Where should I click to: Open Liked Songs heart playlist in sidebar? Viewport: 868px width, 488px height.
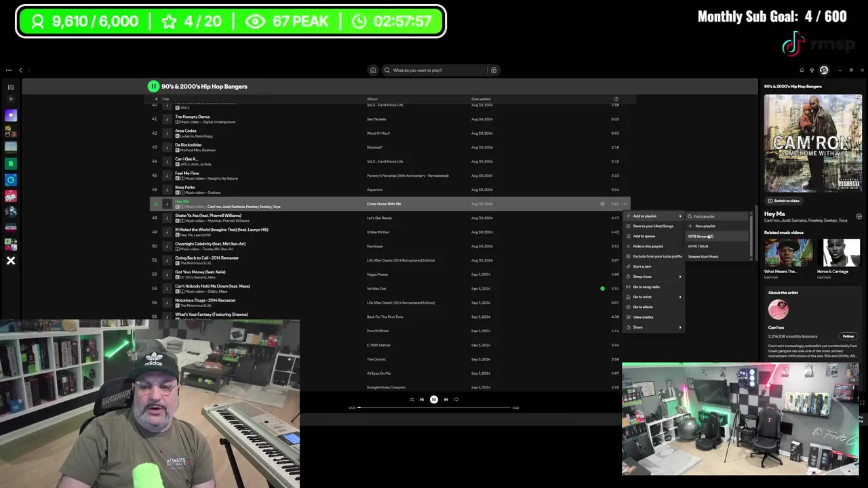click(x=11, y=115)
